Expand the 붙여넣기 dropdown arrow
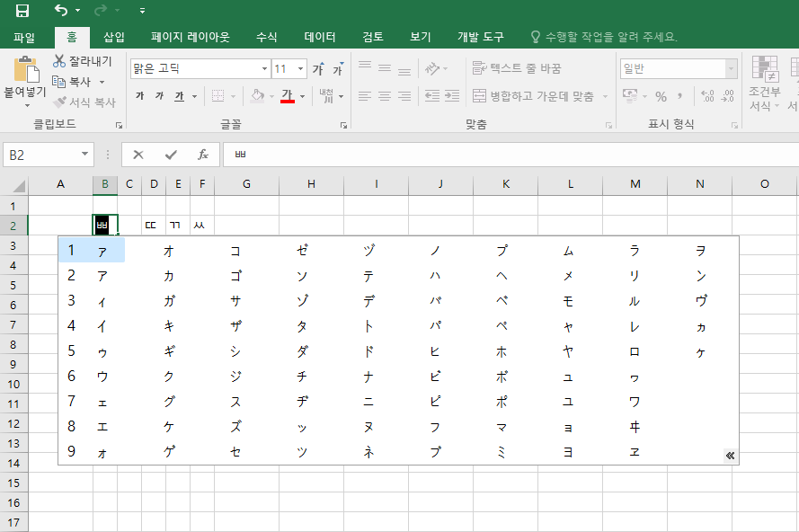The height and width of the screenshot is (532, 799). pos(26,105)
